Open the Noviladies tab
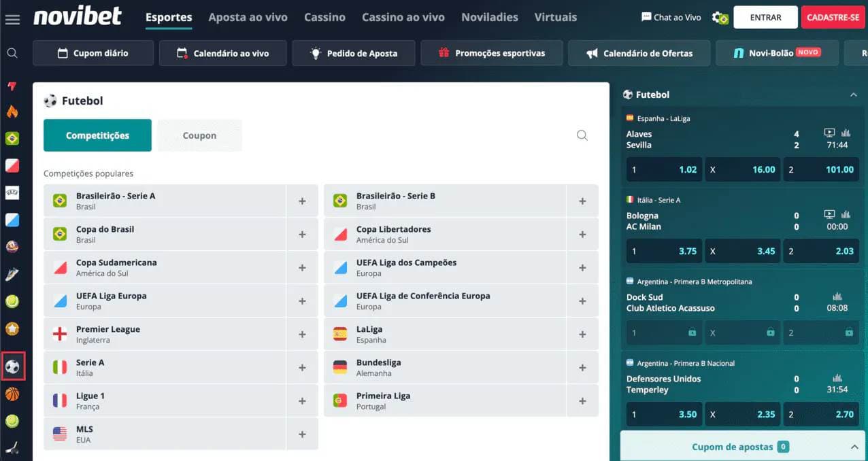868x461 pixels. (x=490, y=17)
